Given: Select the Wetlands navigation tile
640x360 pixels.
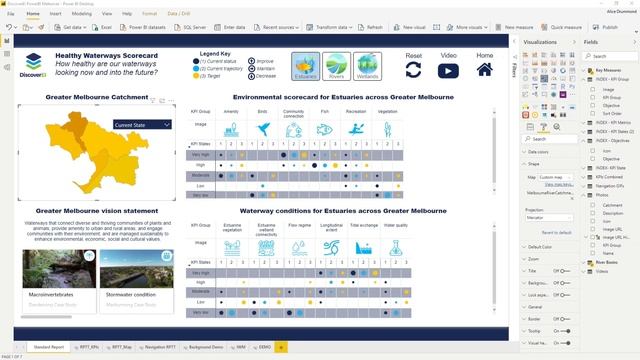Looking at the screenshot, I should point(367,66).
